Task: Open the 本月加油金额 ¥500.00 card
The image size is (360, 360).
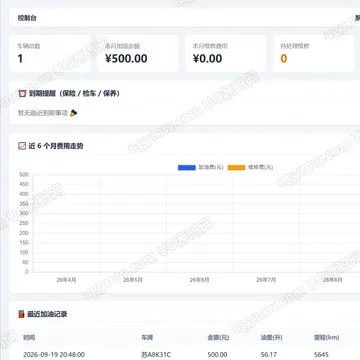Action: [x=137, y=54]
